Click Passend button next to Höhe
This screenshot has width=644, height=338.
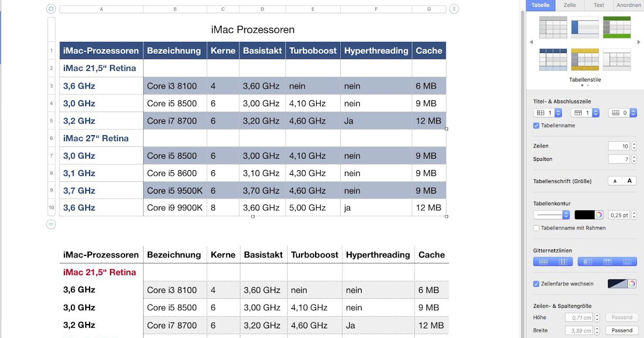click(x=621, y=318)
